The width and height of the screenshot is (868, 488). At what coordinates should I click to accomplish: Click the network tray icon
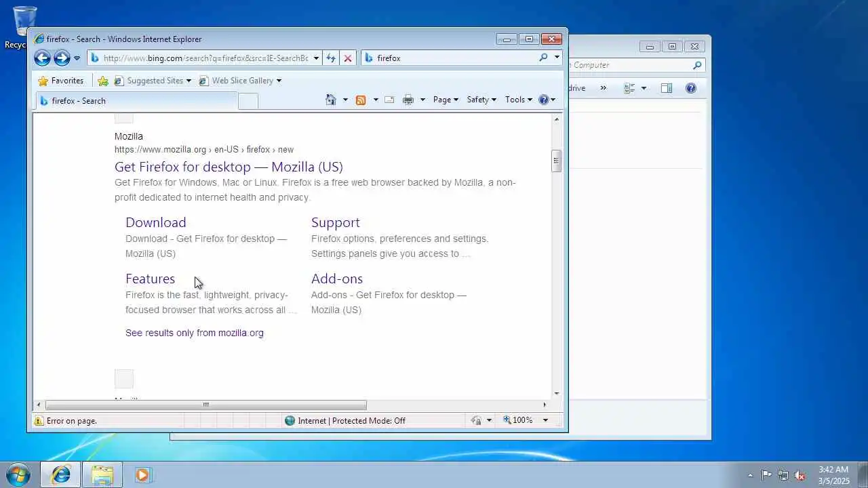pos(783,475)
